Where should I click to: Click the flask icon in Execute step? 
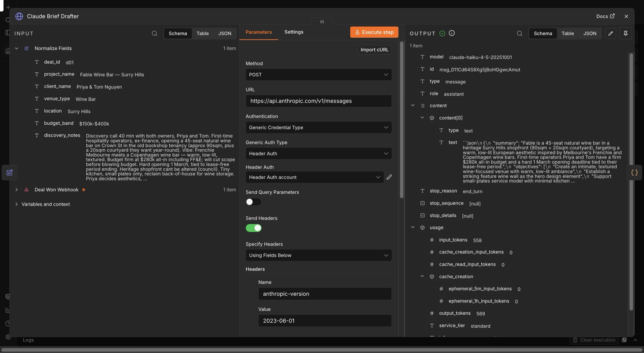click(x=357, y=32)
